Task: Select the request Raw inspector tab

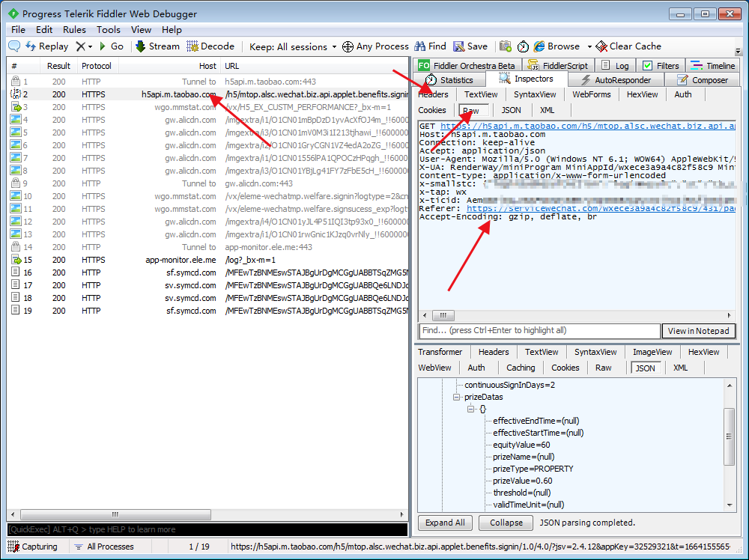Action: click(473, 110)
